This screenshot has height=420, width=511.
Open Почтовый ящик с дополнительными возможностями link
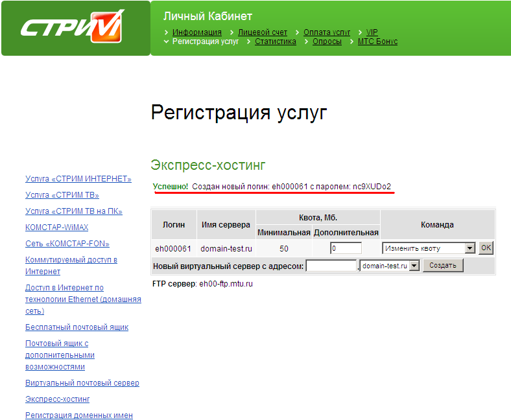click(x=60, y=355)
